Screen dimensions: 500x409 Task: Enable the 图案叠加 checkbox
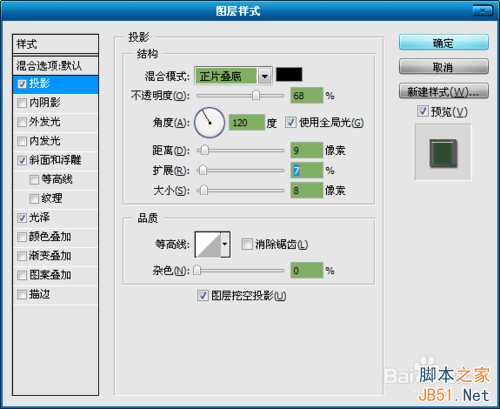click(x=22, y=275)
